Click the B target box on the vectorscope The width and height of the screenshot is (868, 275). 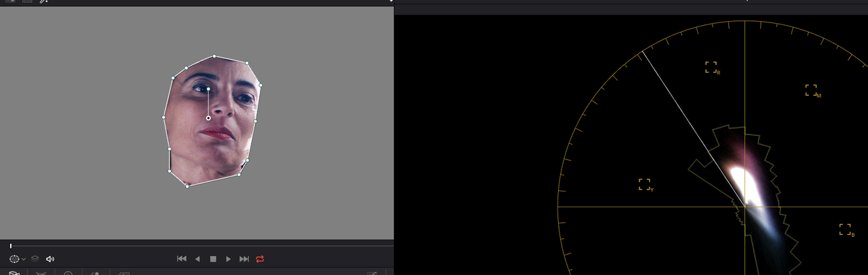point(845,229)
